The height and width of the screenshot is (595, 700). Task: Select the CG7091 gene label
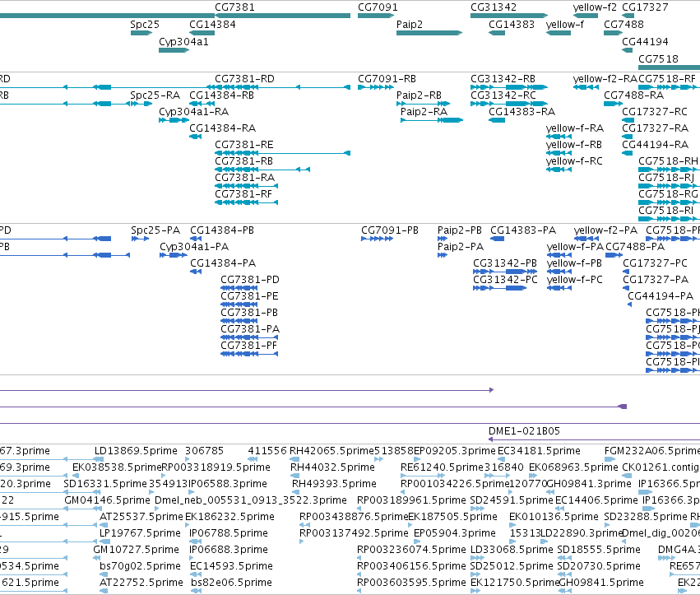click(x=378, y=7)
